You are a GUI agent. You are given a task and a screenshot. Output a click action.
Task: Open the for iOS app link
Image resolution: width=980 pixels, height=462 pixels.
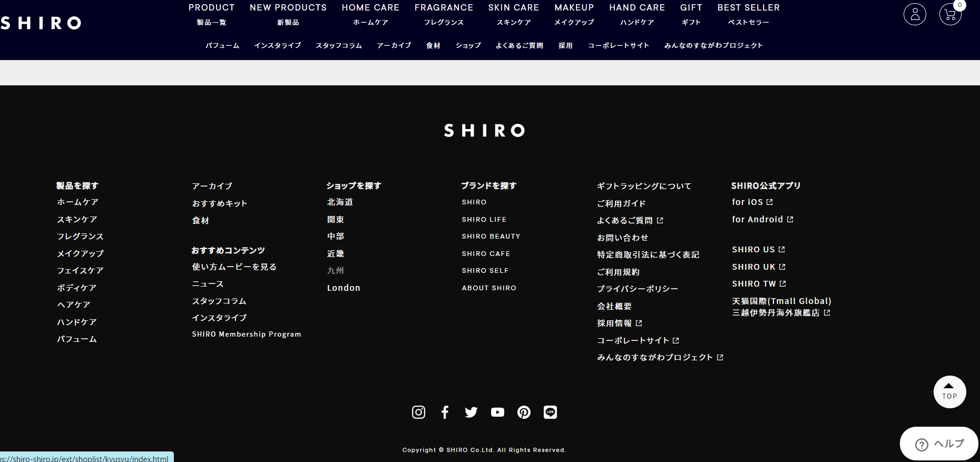[x=752, y=202]
